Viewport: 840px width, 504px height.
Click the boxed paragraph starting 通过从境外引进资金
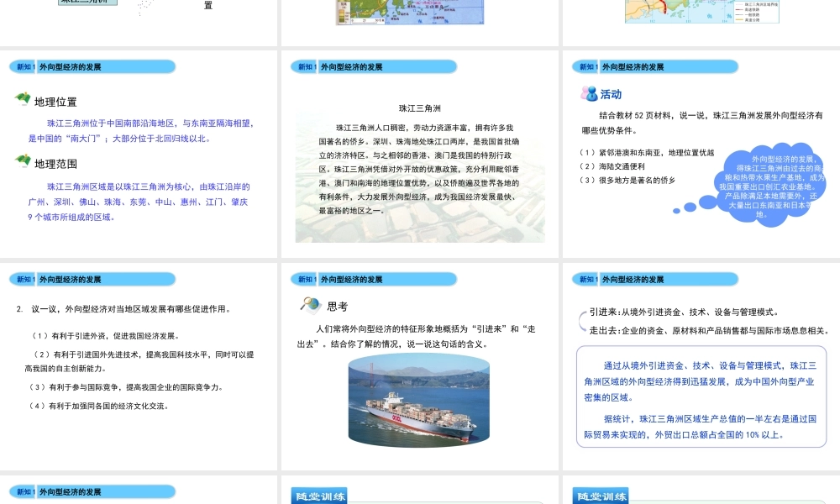point(701,381)
